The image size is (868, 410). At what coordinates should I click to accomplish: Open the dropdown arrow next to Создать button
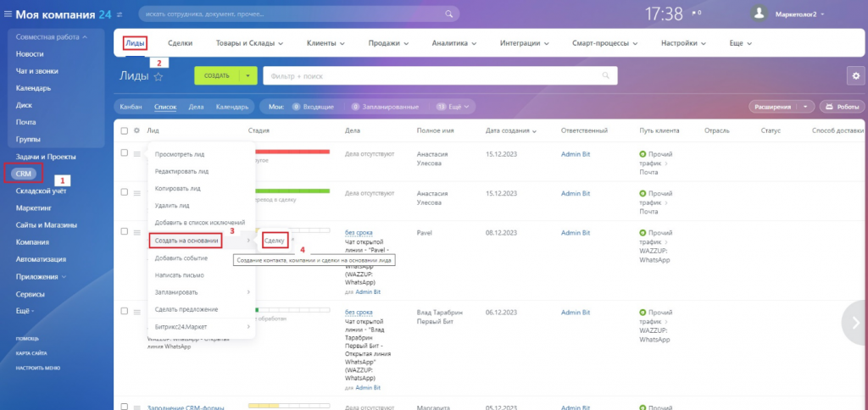tap(247, 75)
